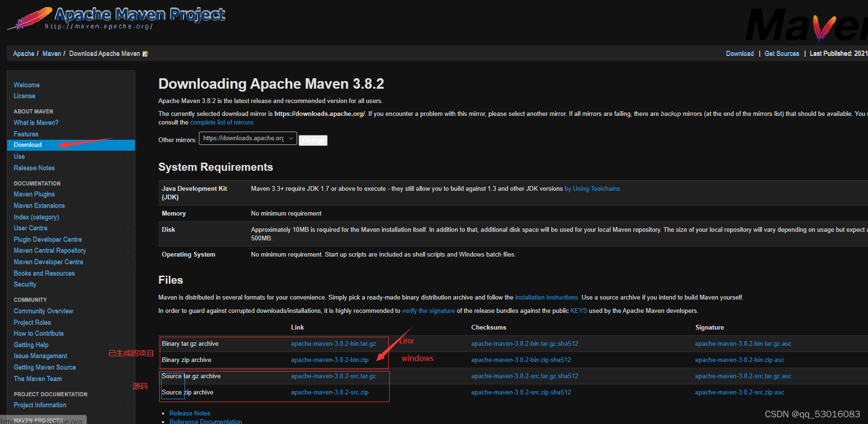The height and width of the screenshot is (424, 868).
Task: Click the Apache Maven Project feather logo
Action: pos(116,18)
